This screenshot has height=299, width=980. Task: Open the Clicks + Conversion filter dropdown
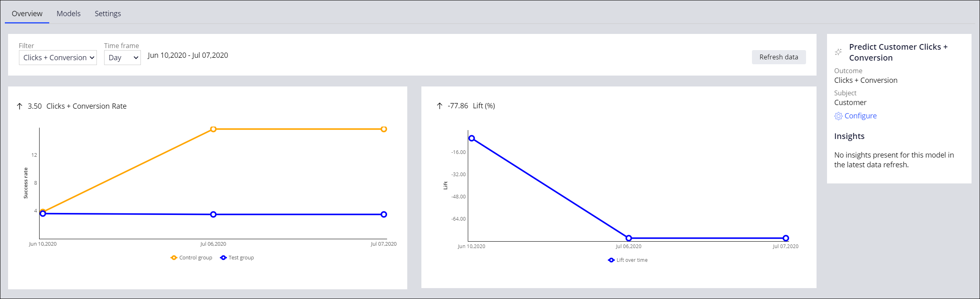coord(58,58)
